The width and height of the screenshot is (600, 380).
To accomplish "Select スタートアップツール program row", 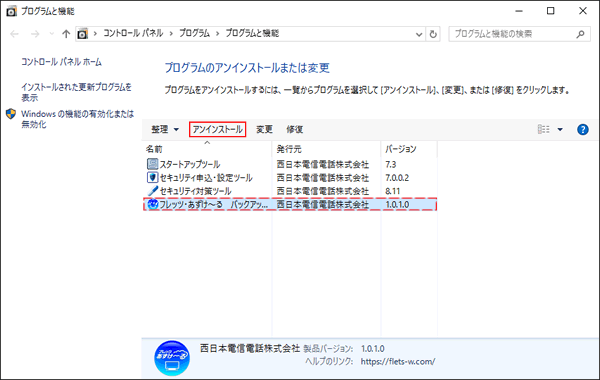I will 290,164.
